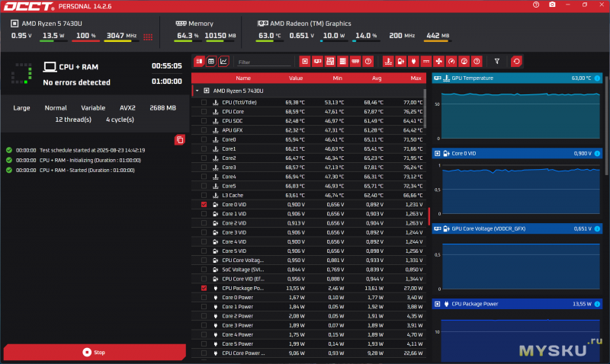Click the Memory usage 64.3 % value

coord(188,35)
